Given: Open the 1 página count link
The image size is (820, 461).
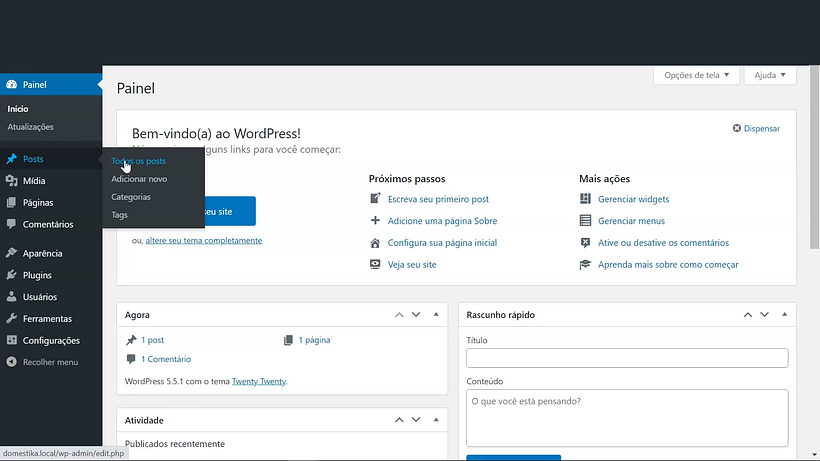Looking at the screenshot, I should pyautogui.click(x=314, y=340).
